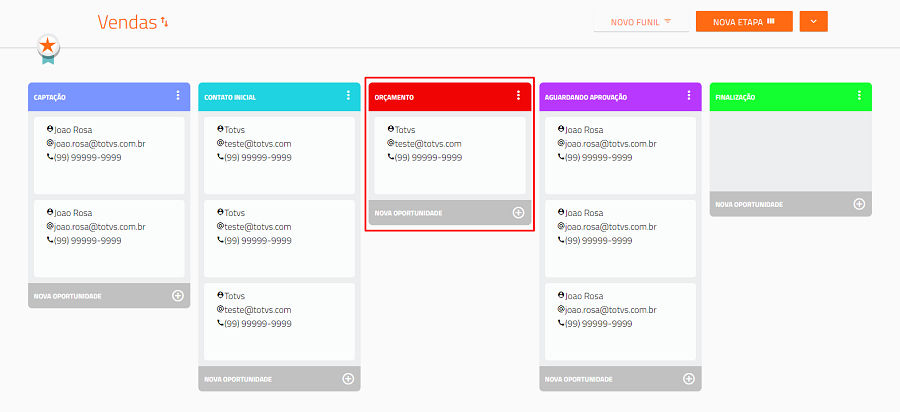The height and width of the screenshot is (412, 900).
Task: Click the person icon in the Orçamento card
Action: pos(391,129)
